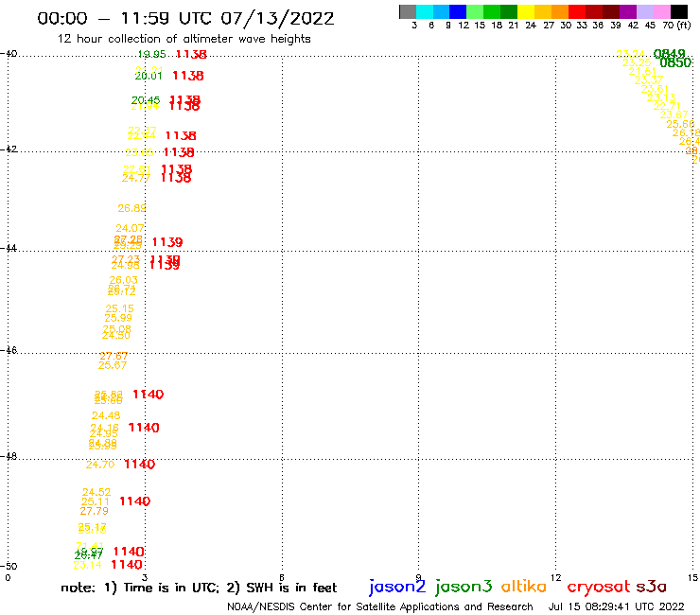Click the longitude axis label 9
Screen dimensions: 700x615
[419, 578]
